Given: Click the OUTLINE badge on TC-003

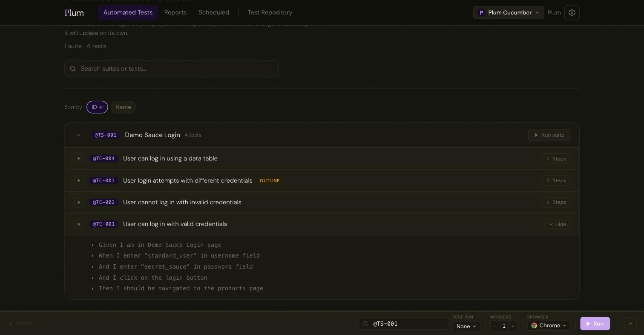Looking at the screenshot, I should [x=270, y=181].
